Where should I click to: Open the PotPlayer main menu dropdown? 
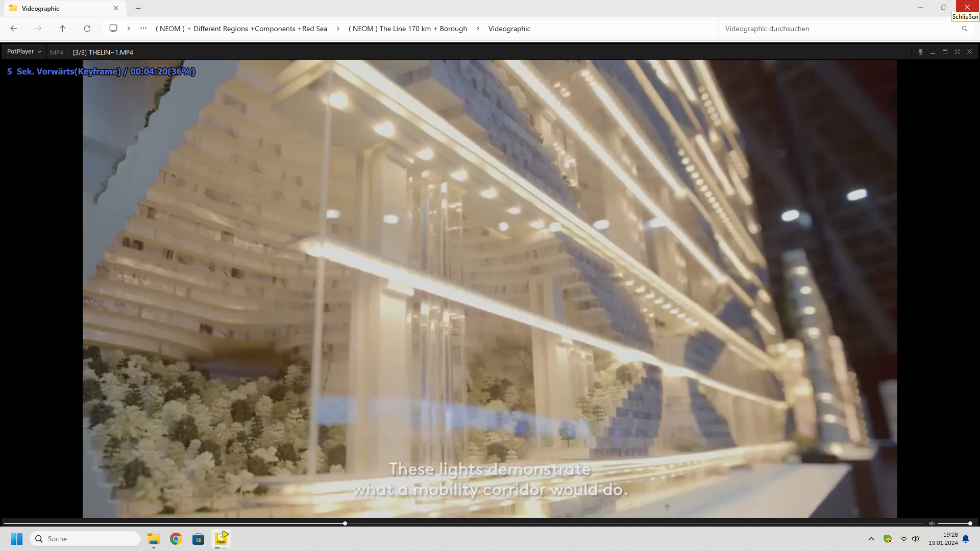[x=24, y=52]
